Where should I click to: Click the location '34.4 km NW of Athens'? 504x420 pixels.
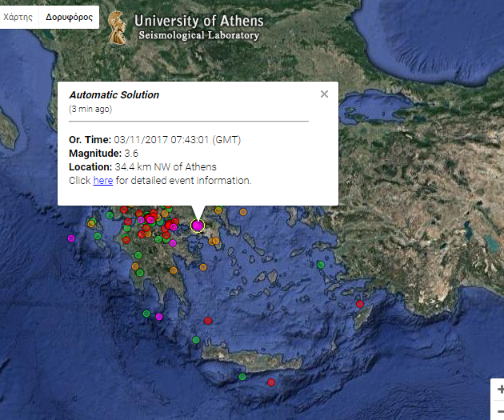pos(166,166)
